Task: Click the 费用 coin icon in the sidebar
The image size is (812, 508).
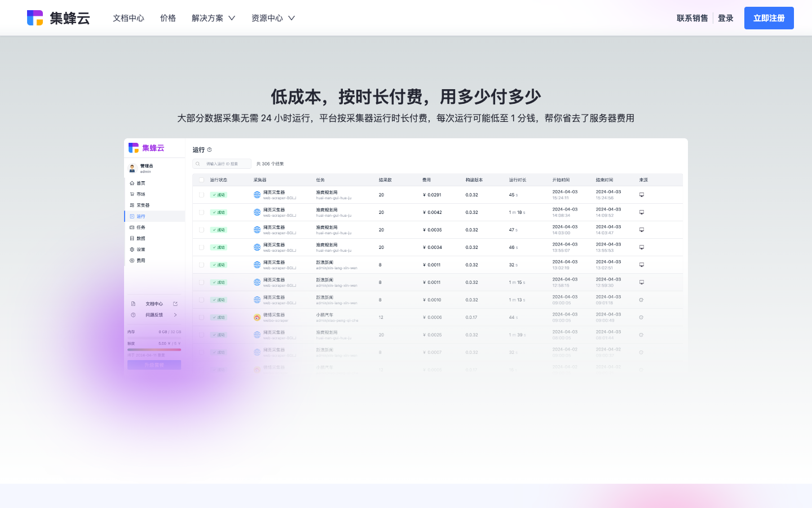Action: point(132,260)
